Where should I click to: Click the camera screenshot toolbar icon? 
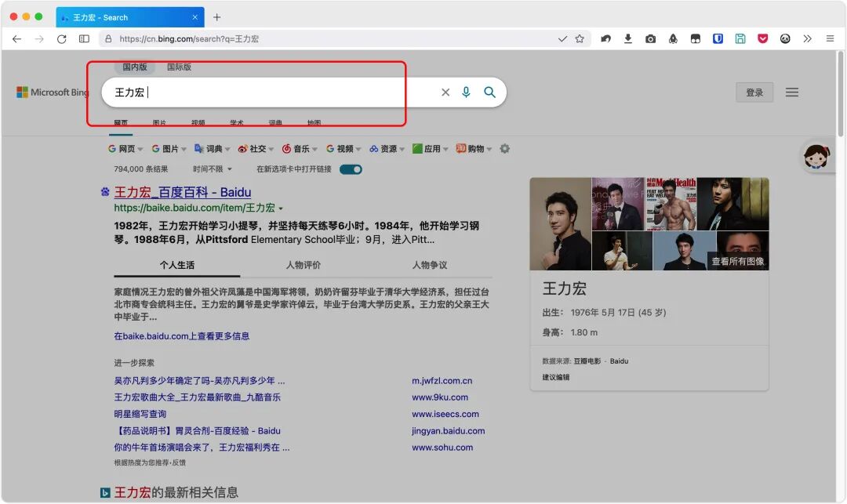coord(650,39)
